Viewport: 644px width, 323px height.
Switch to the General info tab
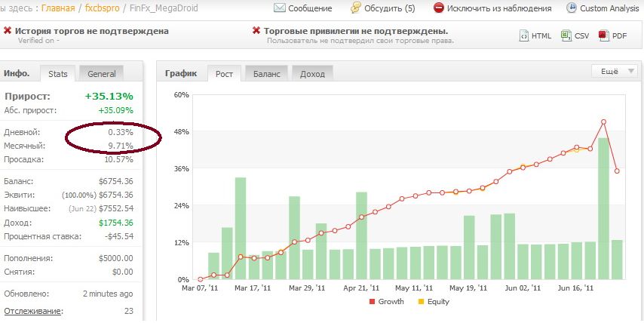(x=102, y=74)
